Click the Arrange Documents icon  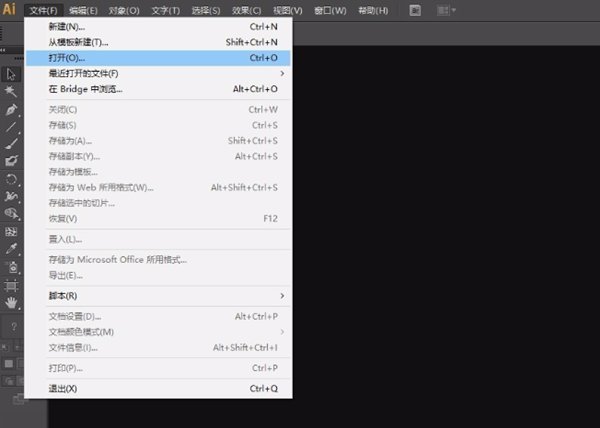point(443,10)
